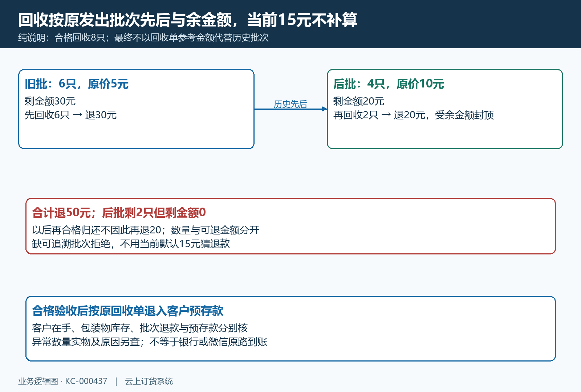This screenshot has height=392, width=581.
Task: Click the footer text '云上订货系统'
Action: click(x=149, y=381)
